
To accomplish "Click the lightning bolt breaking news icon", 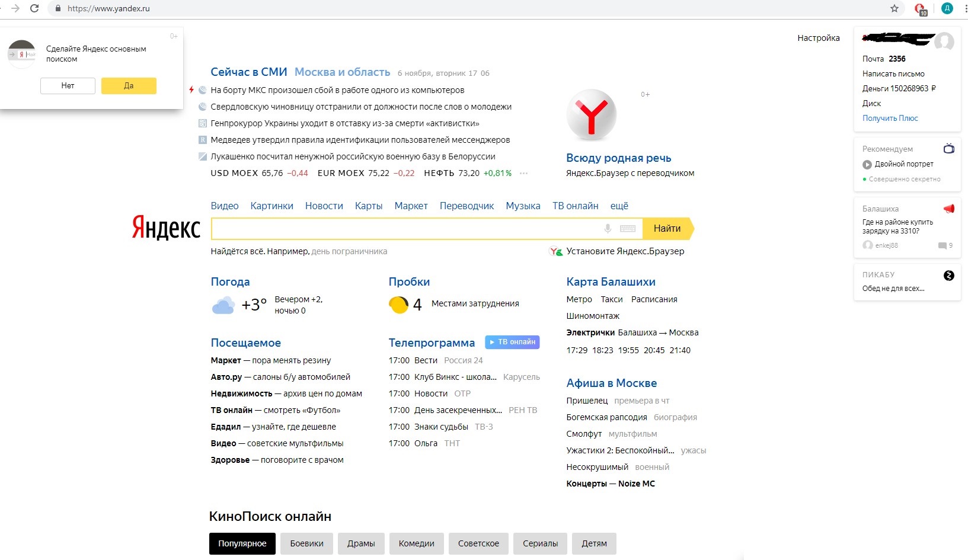I will coord(191,90).
